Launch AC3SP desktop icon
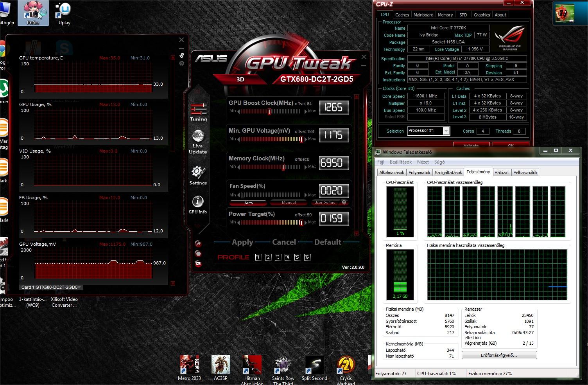 [x=220, y=368]
